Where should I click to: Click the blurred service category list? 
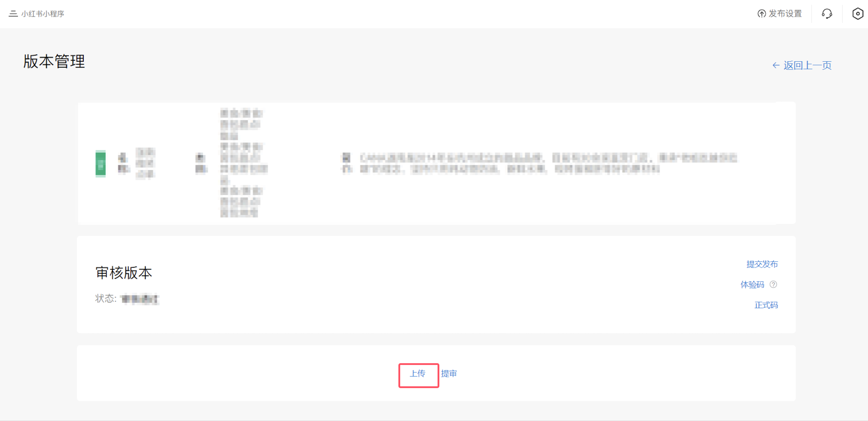tap(243, 163)
